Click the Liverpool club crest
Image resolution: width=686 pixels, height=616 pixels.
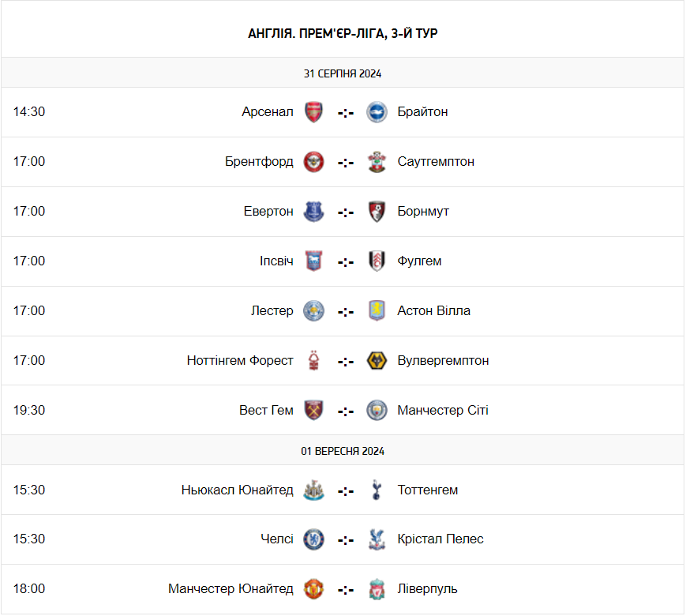[x=377, y=589]
